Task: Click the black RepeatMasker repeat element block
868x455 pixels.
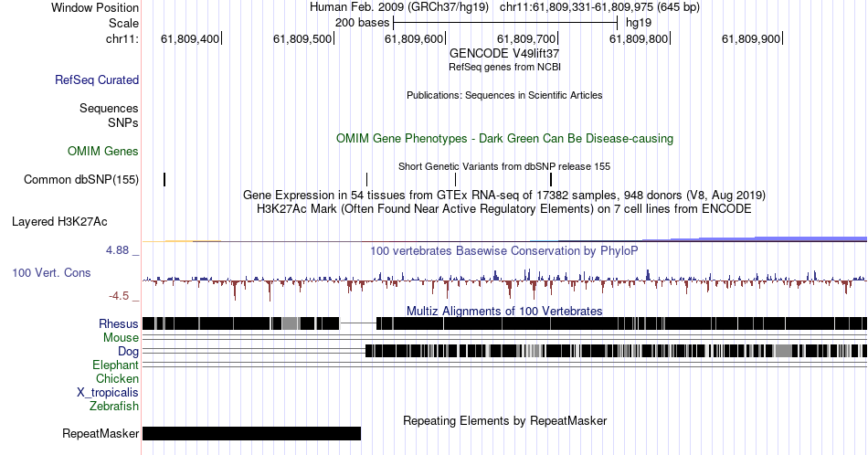Action: pyautogui.click(x=251, y=433)
